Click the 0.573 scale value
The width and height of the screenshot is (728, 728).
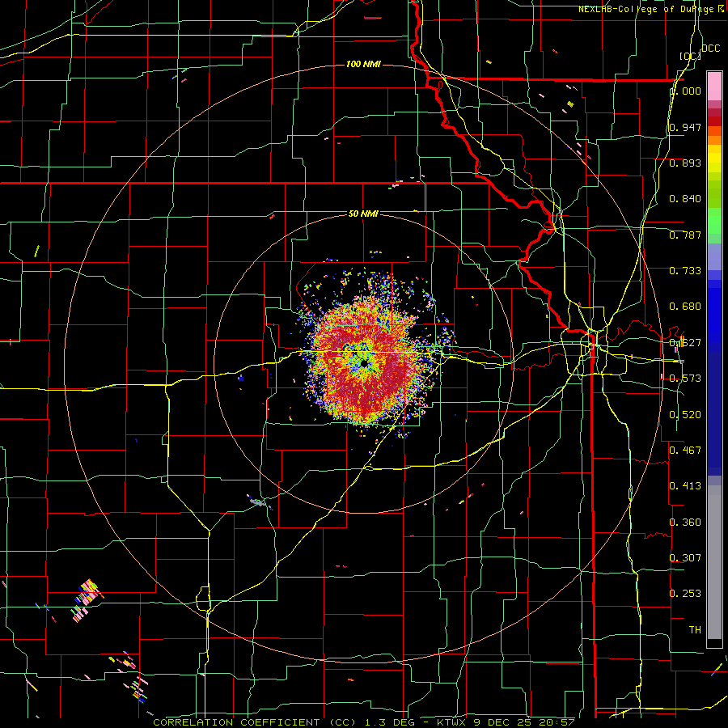[x=685, y=379]
